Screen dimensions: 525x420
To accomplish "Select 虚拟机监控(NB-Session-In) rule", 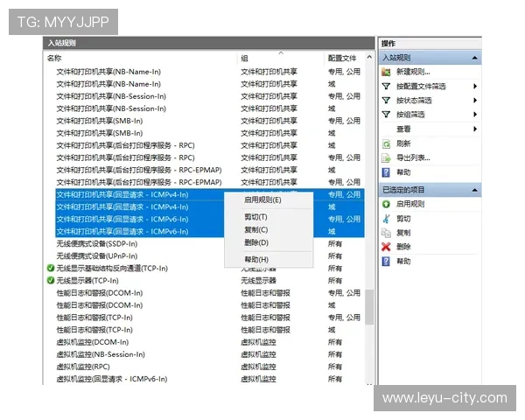I will pyautogui.click(x=101, y=354).
